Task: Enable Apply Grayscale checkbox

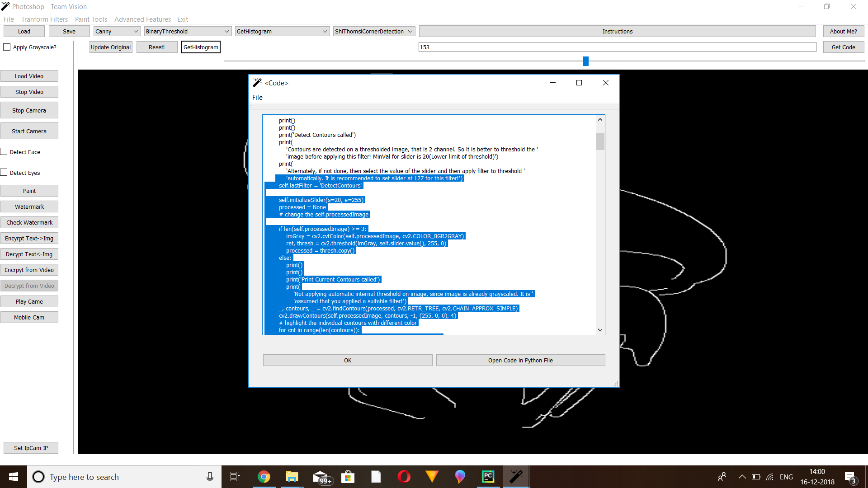Action: [x=7, y=47]
